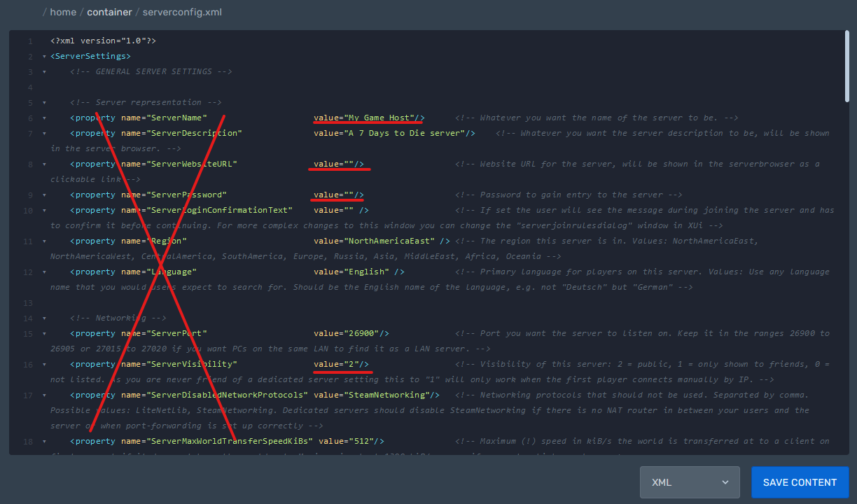Toggle fold arrow on Networking comment line 14
The height and width of the screenshot is (504, 857).
pos(44,318)
